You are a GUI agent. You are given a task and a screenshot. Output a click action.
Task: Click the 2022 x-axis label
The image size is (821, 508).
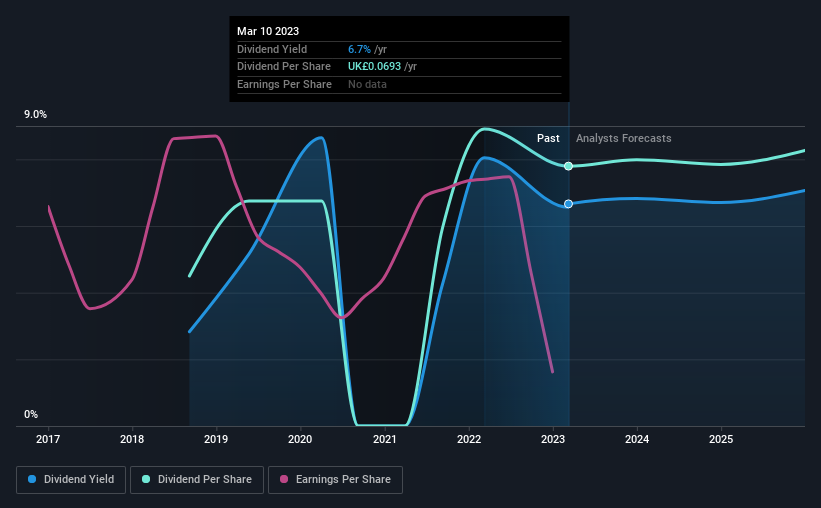pyautogui.click(x=469, y=439)
